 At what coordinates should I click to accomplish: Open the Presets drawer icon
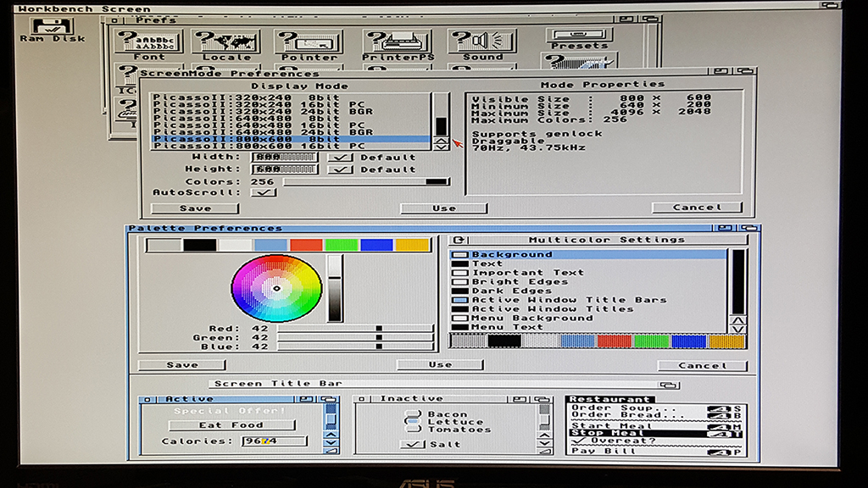pos(579,39)
